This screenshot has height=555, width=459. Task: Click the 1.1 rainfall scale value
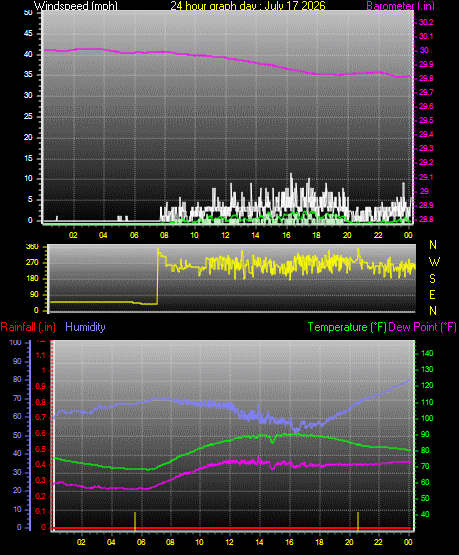(41, 355)
